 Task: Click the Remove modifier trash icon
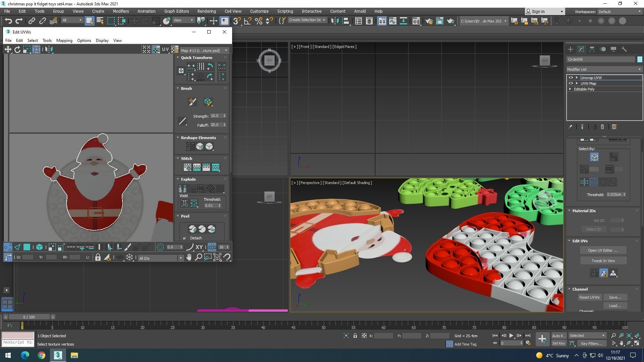(x=602, y=127)
